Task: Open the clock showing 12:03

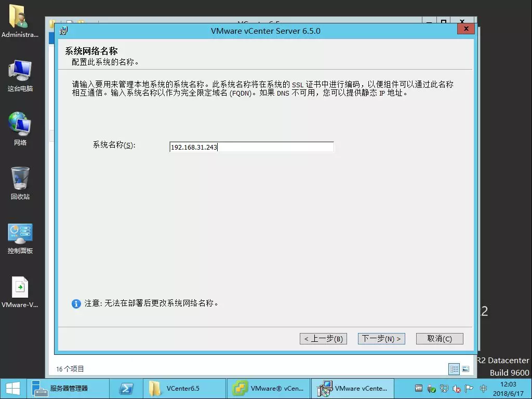Action: pos(508,389)
